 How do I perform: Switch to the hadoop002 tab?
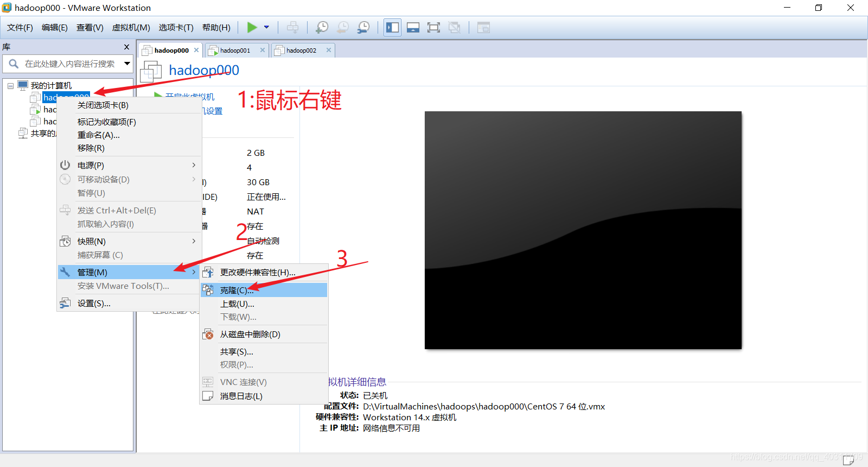[x=301, y=51]
